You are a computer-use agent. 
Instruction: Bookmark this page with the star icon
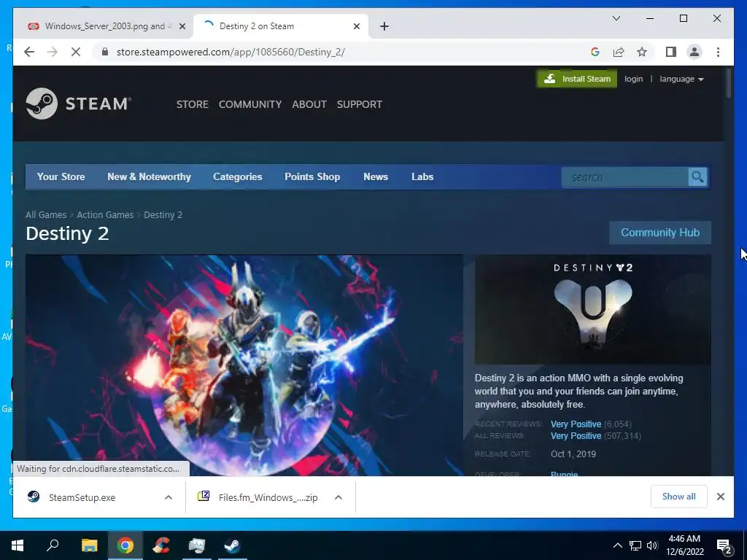click(x=642, y=52)
